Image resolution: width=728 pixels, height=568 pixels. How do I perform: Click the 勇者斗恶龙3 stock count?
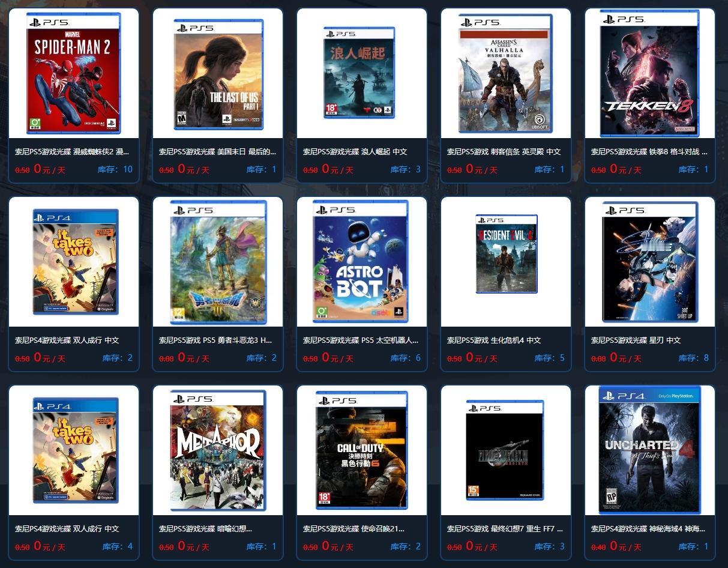tap(262, 358)
